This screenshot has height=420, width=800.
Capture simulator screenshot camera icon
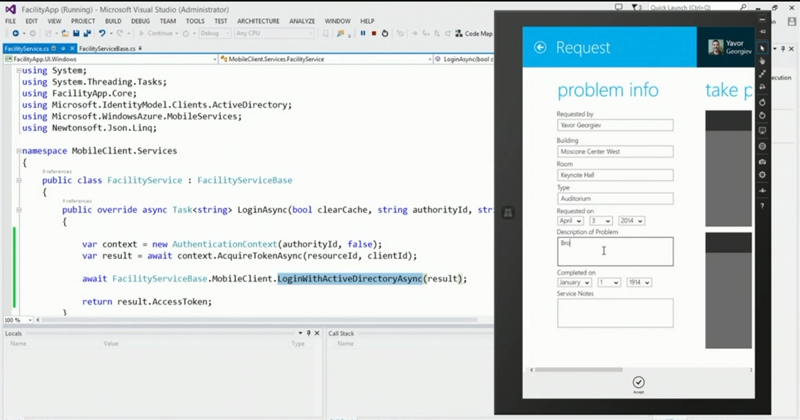(762, 162)
